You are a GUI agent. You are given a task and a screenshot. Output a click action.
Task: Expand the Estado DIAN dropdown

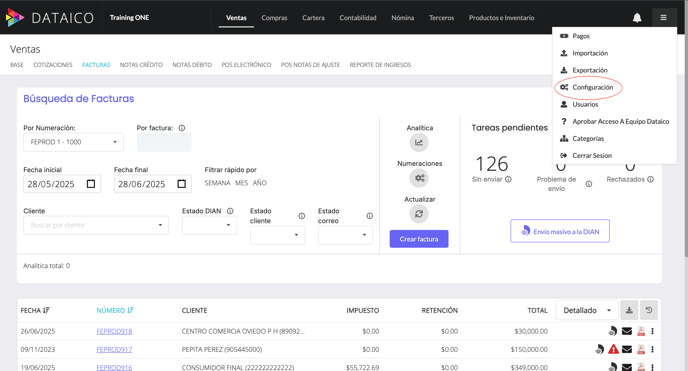[x=209, y=225]
